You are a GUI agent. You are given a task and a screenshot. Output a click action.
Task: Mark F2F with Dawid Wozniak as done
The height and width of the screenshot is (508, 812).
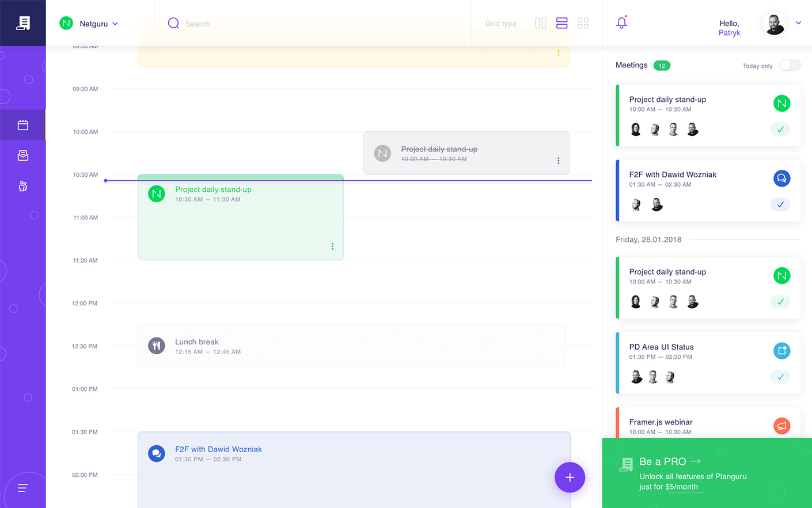pyautogui.click(x=780, y=204)
